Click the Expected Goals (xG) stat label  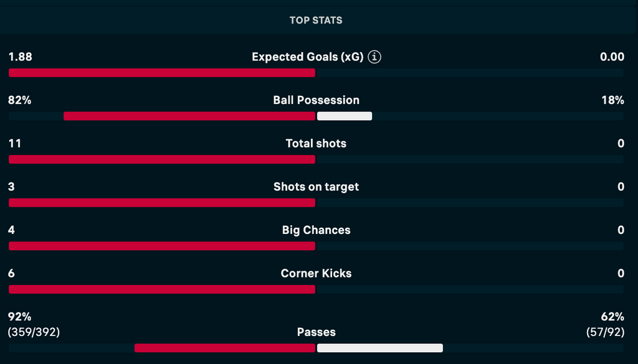point(307,57)
